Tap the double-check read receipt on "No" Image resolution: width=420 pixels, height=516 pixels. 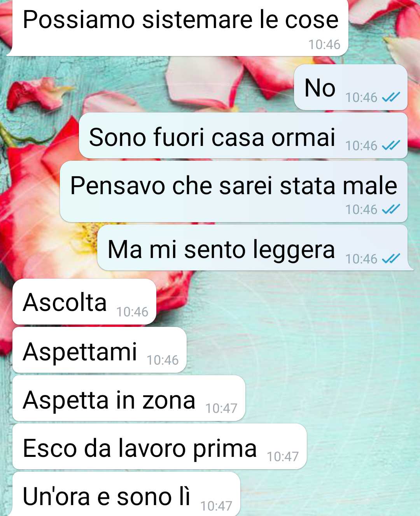(x=391, y=97)
